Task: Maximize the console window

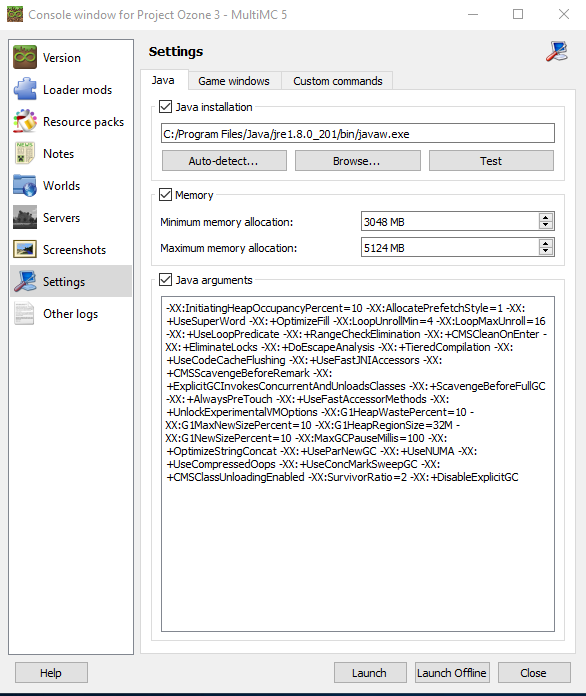Action: 518,14
